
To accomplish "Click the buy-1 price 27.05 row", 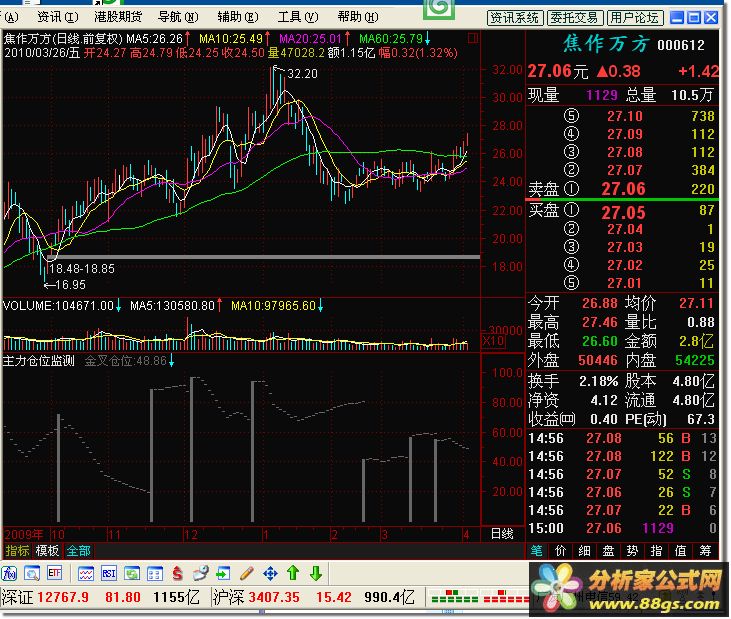I will click(x=622, y=212).
